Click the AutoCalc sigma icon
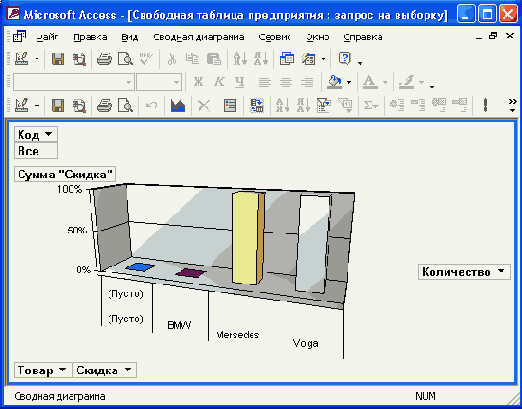The width and height of the screenshot is (522, 409). pos(370,106)
